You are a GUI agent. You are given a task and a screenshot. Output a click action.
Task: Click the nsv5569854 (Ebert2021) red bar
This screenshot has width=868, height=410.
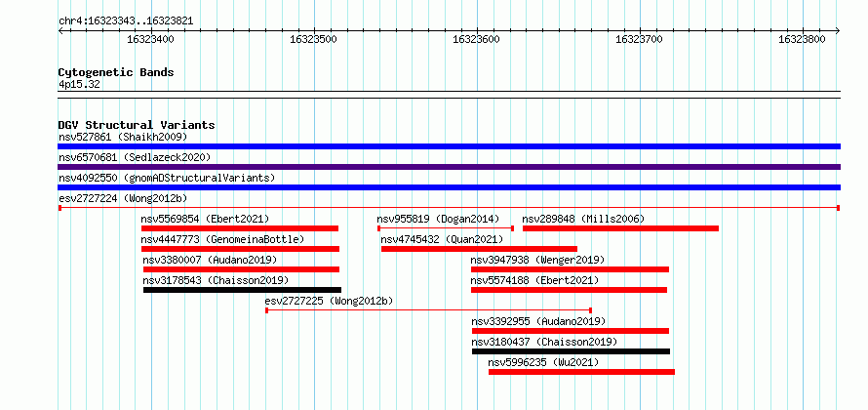[240, 228]
